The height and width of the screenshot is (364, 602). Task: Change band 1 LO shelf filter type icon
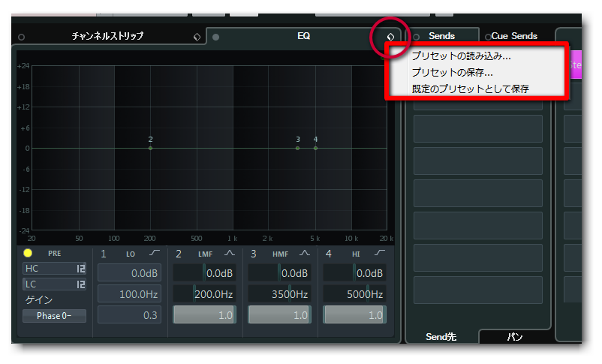[155, 253]
